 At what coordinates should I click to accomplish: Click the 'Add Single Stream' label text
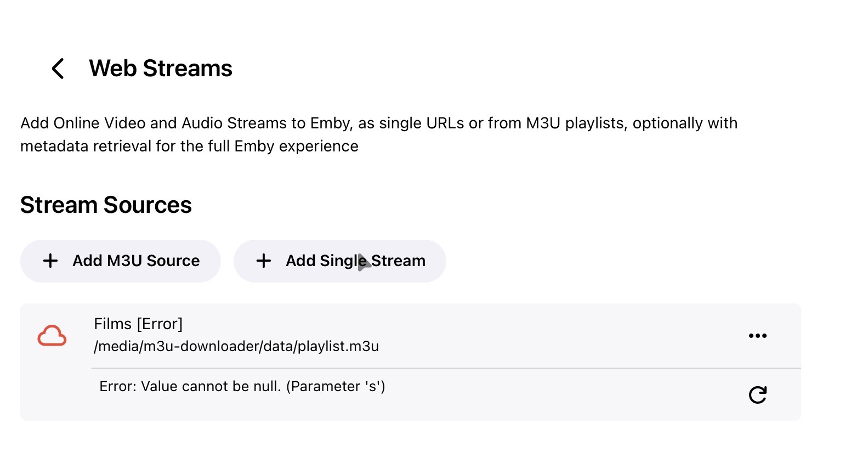[x=355, y=261]
